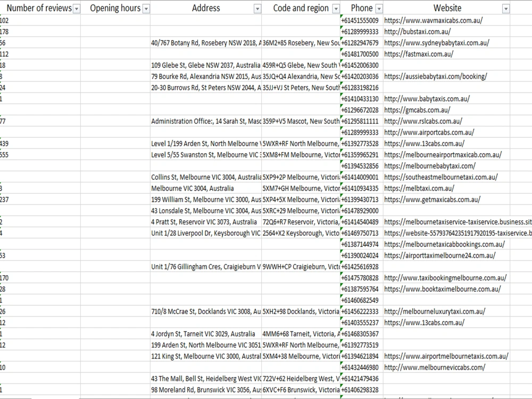Image resolution: width=532 pixels, height=399 pixels.
Task: Open the sydneybabytaxi.com.au link
Action: (437, 43)
